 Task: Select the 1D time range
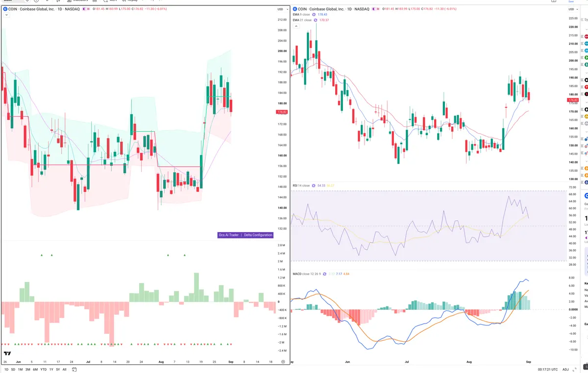pos(6,369)
